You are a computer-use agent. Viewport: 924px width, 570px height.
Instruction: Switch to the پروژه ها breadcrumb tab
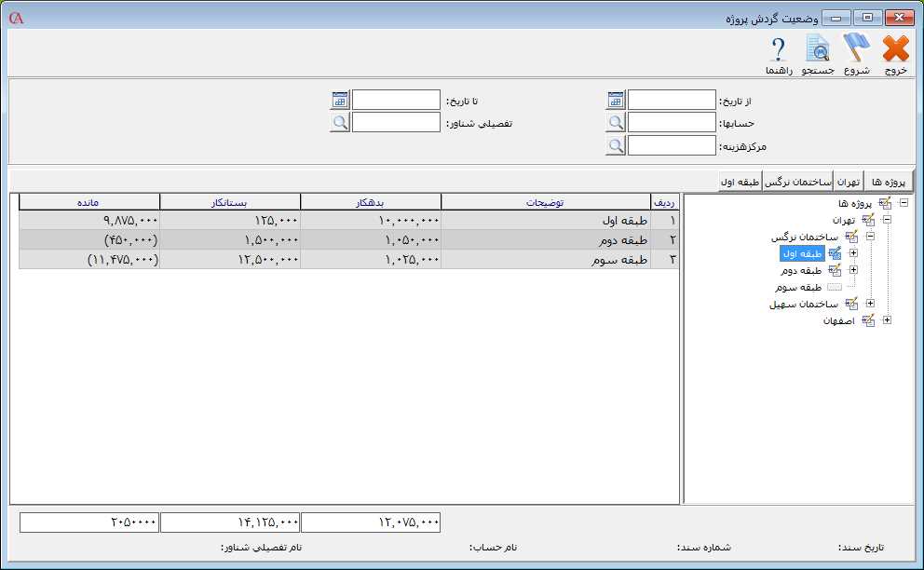(889, 182)
